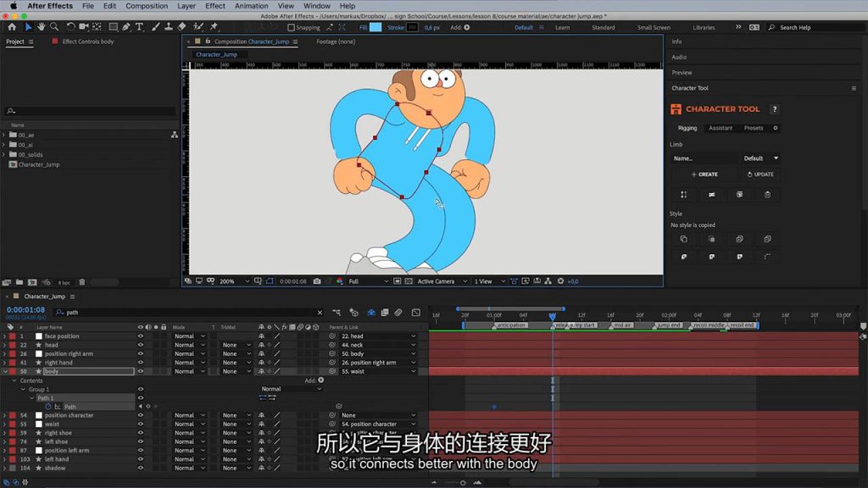Select the Rotation tool
This screenshot has height=488, width=868.
click(x=70, y=26)
